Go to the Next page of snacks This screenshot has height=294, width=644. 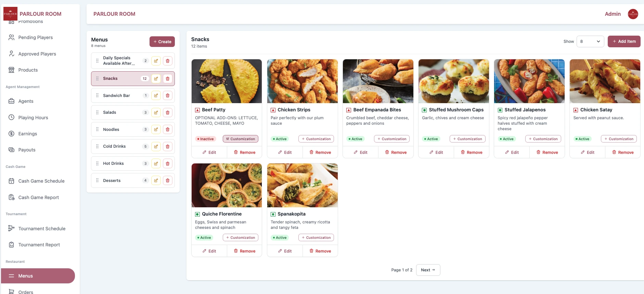[x=428, y=270]
